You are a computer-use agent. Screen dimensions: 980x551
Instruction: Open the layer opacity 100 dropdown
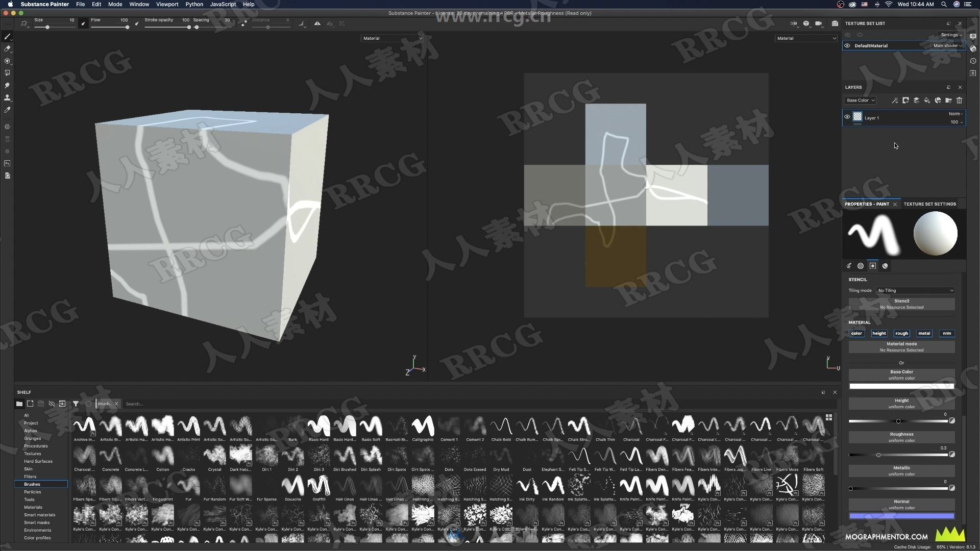coord(957,122)
